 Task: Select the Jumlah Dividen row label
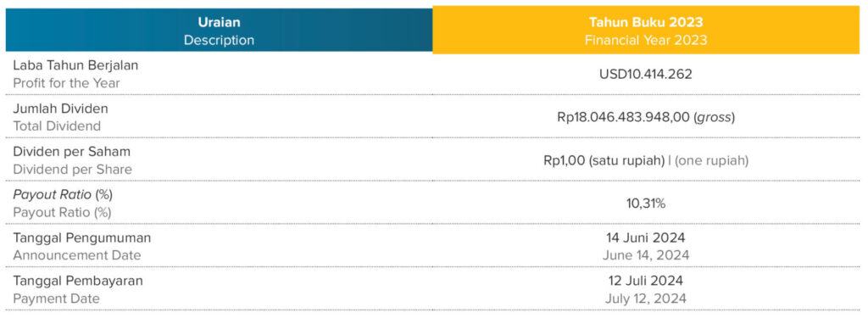coord(61,109)
